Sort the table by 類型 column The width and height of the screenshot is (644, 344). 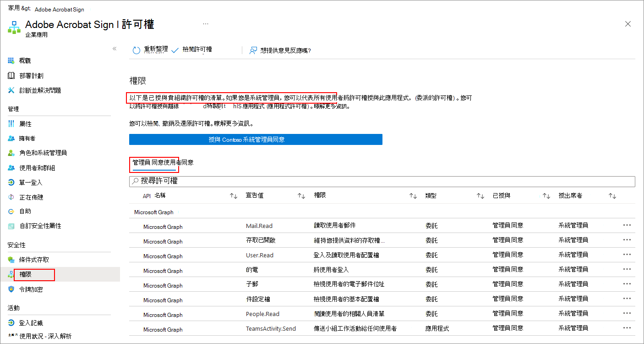[x=480, y=196]
